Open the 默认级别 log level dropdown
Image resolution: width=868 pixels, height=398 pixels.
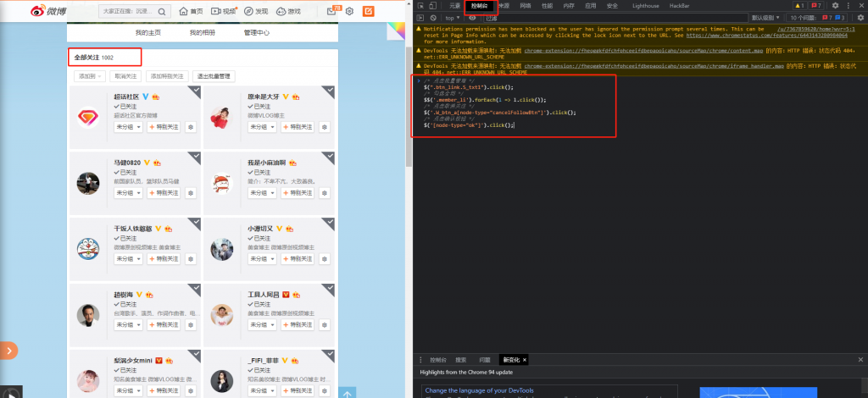(765, 18)
